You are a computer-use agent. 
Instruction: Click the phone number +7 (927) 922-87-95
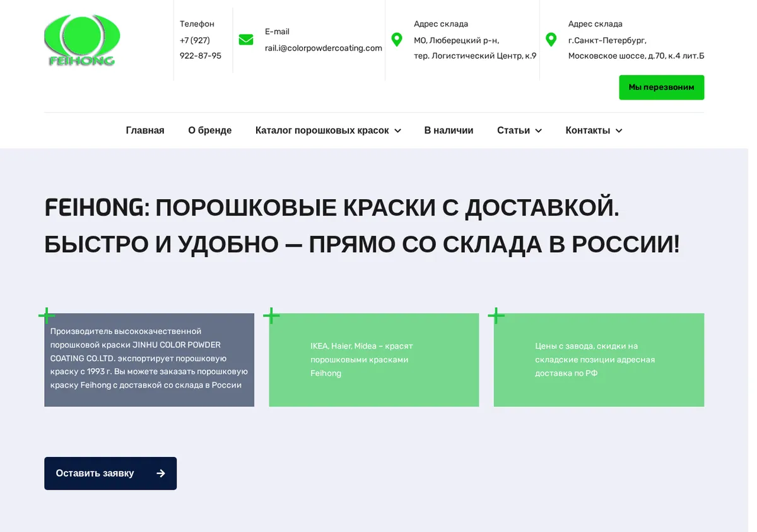(x=201, y=48)
